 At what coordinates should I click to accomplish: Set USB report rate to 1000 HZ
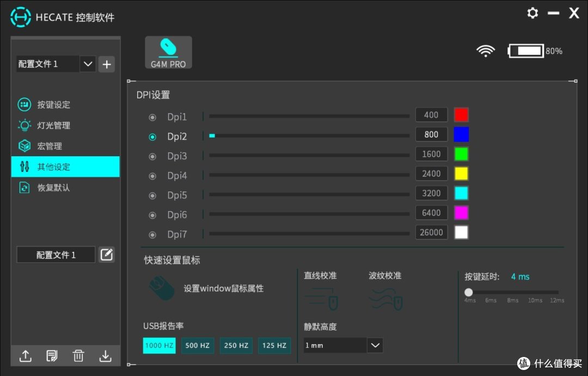(x=159, y=346)
